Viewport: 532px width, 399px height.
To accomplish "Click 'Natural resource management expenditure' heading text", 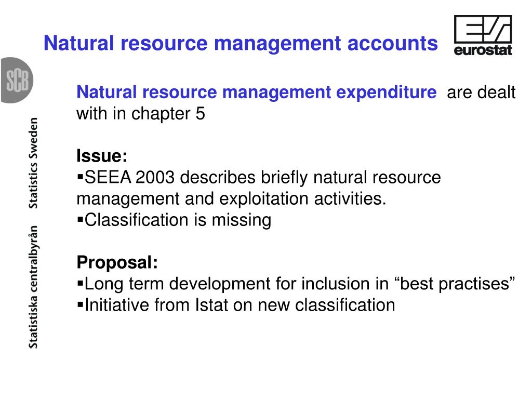I will 257,92.
